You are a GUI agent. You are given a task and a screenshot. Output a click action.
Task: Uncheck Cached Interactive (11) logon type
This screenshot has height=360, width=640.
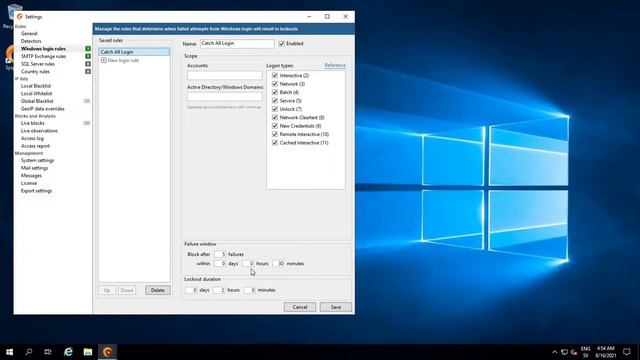click(x=275, y=142)
